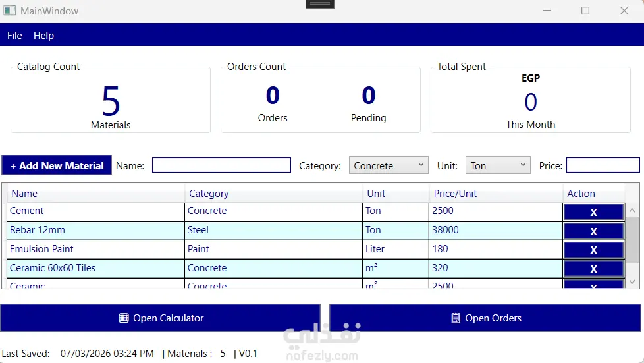Click the vertical scrollbar thumb of table

632,240
